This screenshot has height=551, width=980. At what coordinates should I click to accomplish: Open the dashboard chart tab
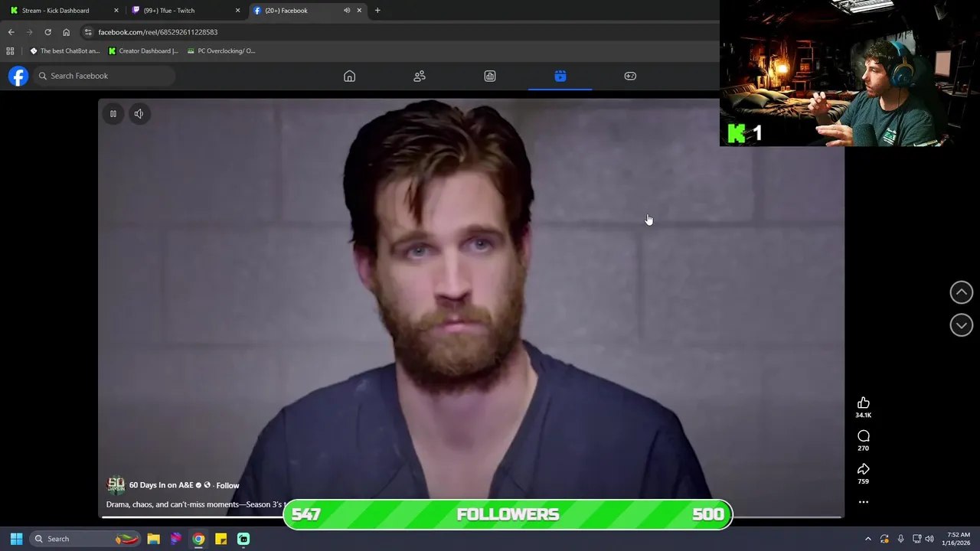point(490,76)
